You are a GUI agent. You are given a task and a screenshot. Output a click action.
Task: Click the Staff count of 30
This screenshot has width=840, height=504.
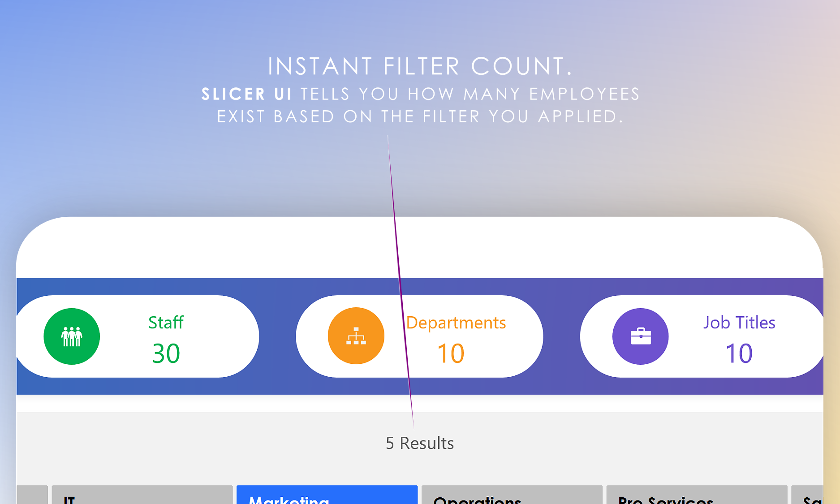tap(166, 353)
